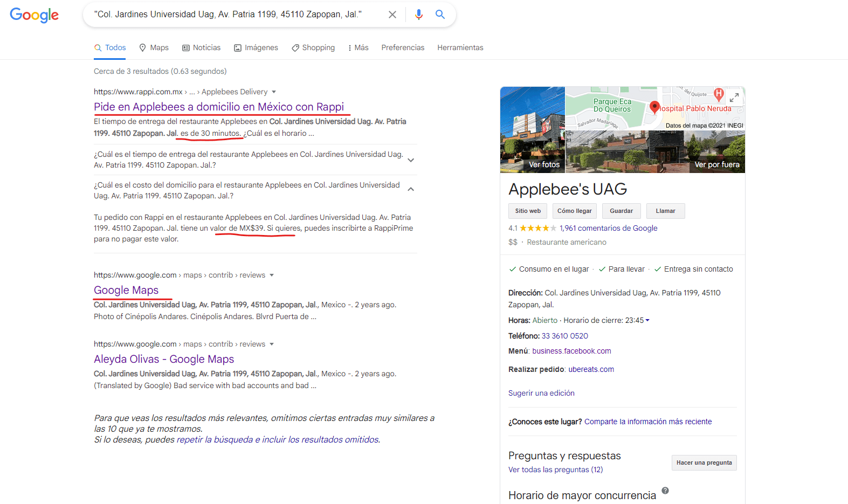Open Preferencias settings
The height and width of the screenshot is (504, 848).
pyautogui.click(x=403, y=47)
